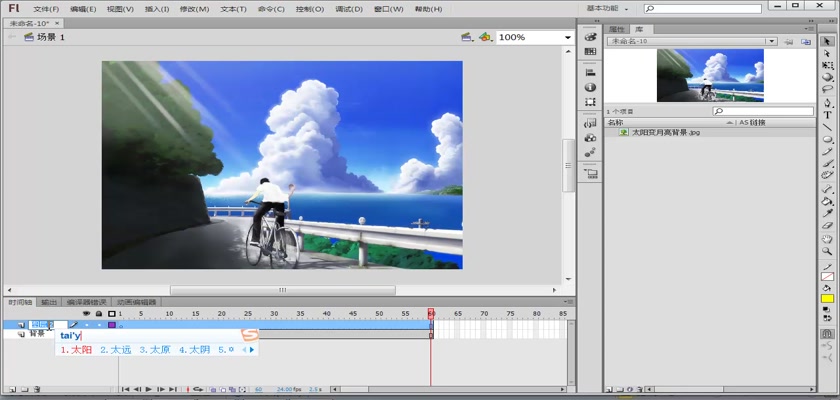Viewport: 840px width, 400px height.
Task: Open the Code Snippets panel icon
Action: 590,123
